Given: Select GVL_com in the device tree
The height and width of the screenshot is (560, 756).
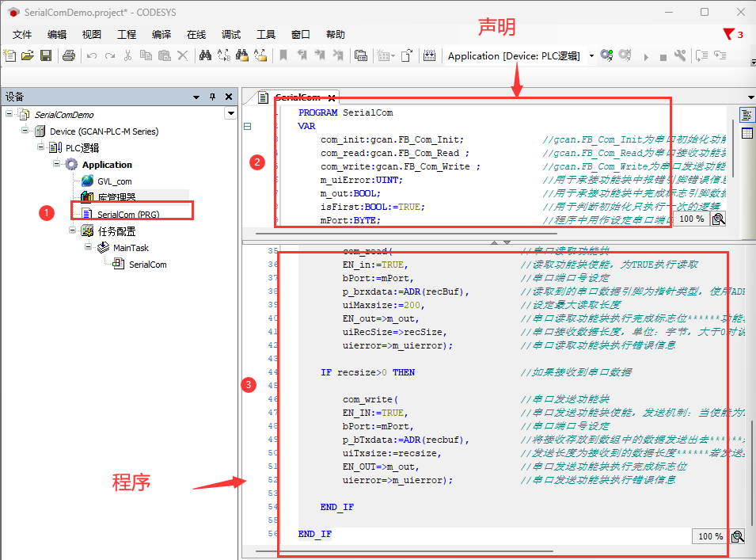Looking at the screenshot, I should (x=114, y=181).
